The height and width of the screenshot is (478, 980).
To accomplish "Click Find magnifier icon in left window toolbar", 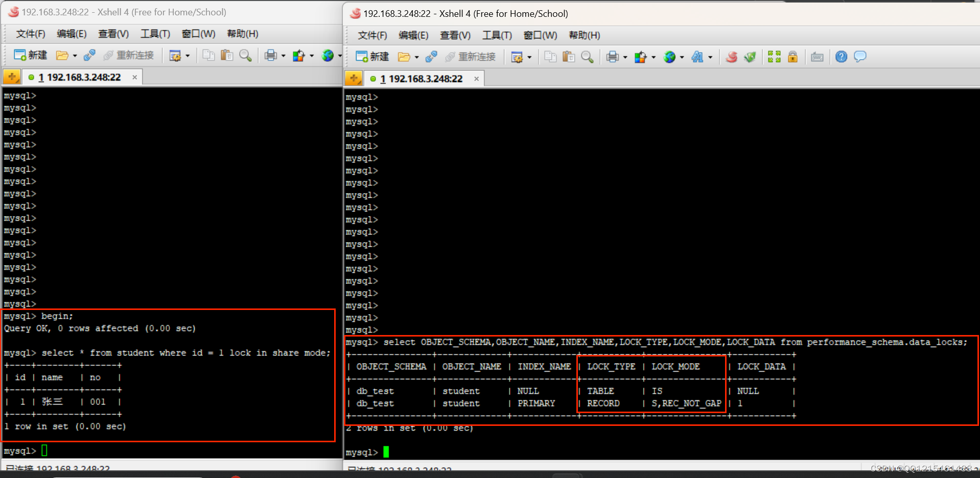I will [x=245, y=55].
